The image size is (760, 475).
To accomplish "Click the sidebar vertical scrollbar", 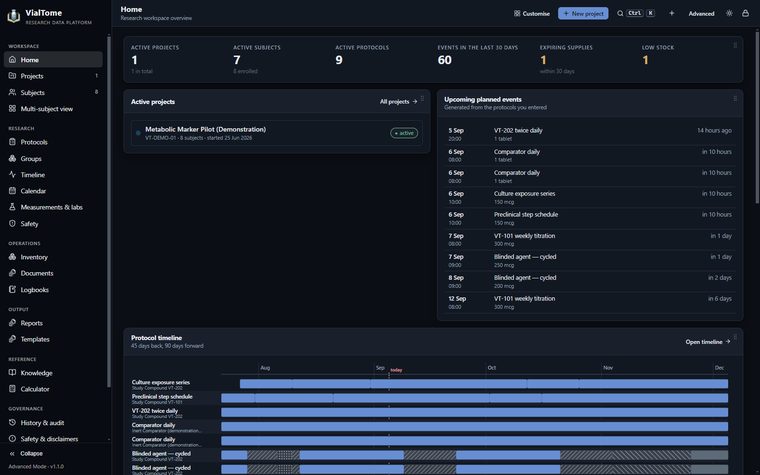I will tap(109, 211).
